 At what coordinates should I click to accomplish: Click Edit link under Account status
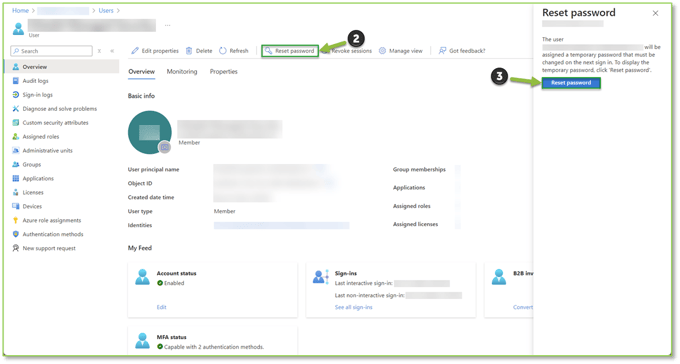(161, 307)
